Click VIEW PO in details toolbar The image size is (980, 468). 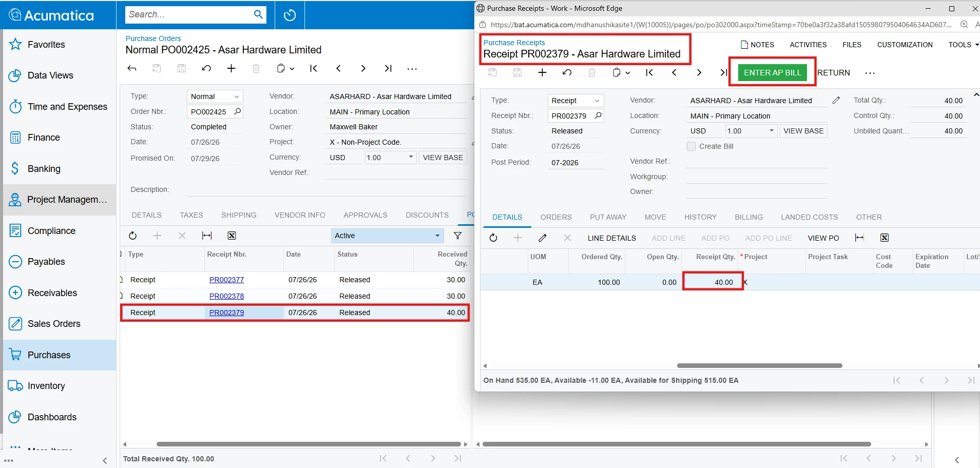(823, 238)
